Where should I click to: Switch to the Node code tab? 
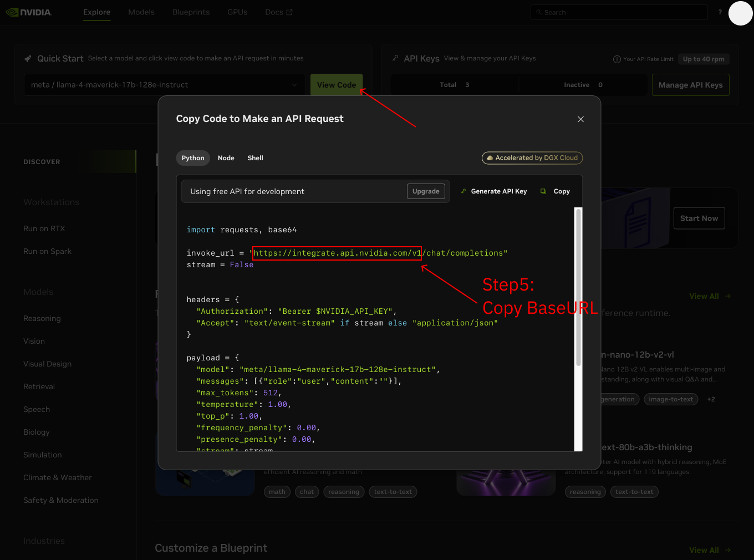[226, 158]
